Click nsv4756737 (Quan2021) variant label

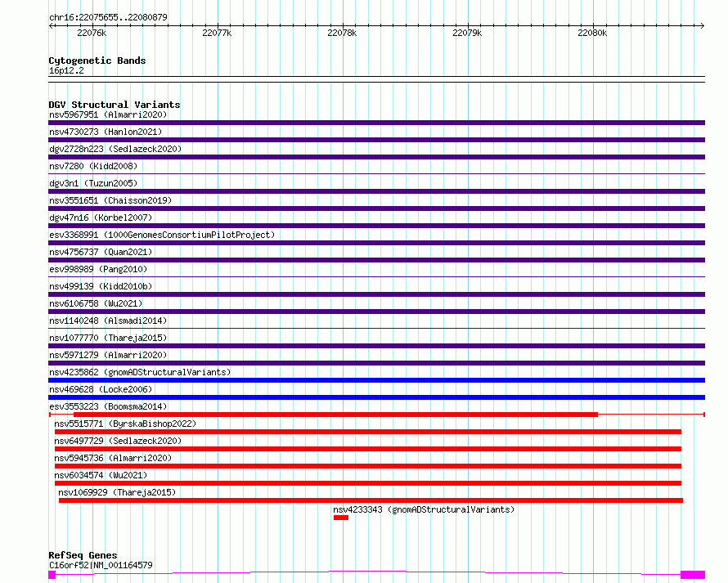tap(101, 252)
